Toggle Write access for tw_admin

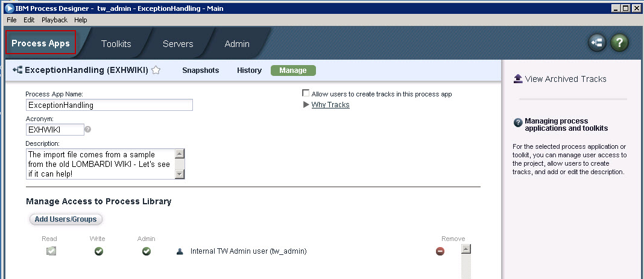pyautogui.click(x=99, y=251)
